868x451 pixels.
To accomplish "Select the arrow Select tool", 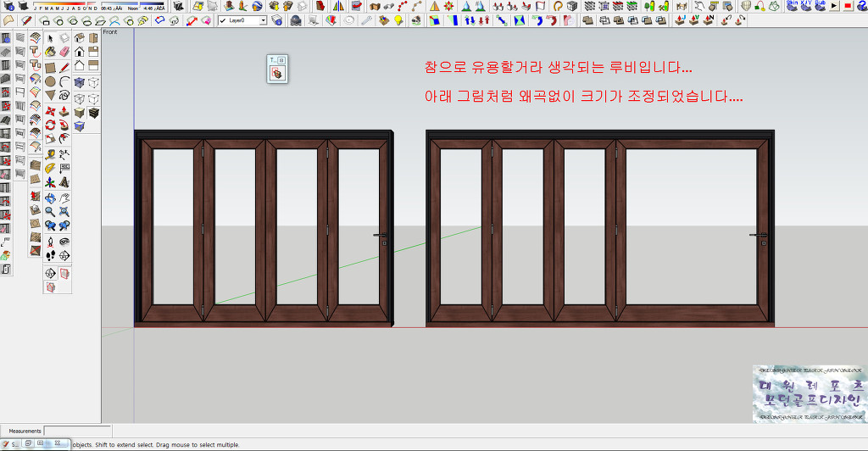I will [50, 38].
